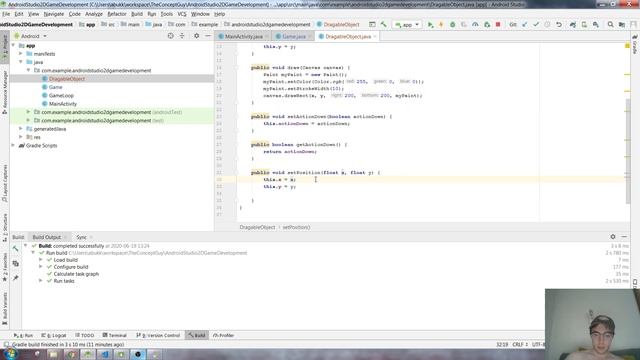
Task: Sync project with Gradle files icon
Action: click(x=573, y=24)
